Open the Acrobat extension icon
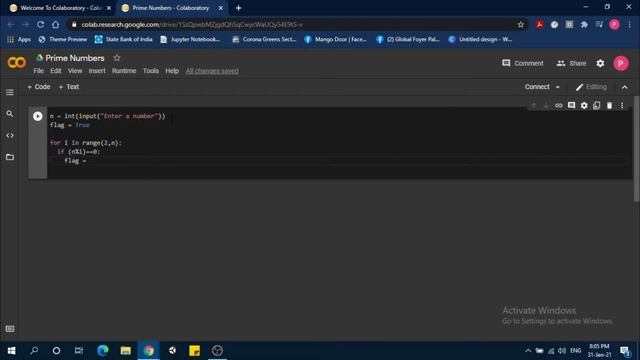Image resolution: width=640 pixels, height=360 pixels. tap(540, 24)
